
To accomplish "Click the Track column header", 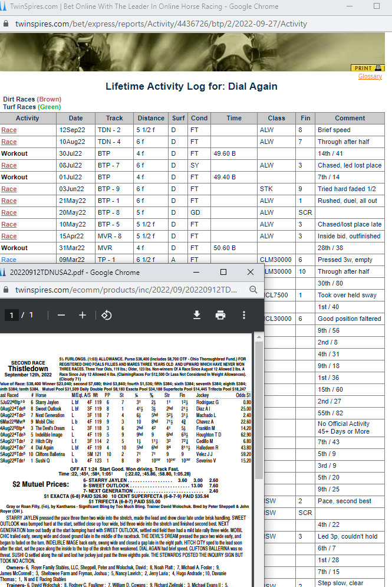I will [x=114, y=118].
